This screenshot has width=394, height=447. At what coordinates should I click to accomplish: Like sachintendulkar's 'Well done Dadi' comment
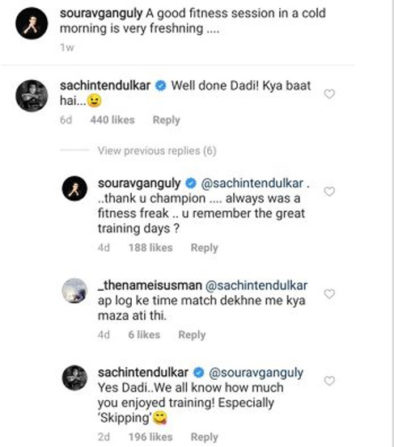tap(329, 94)
